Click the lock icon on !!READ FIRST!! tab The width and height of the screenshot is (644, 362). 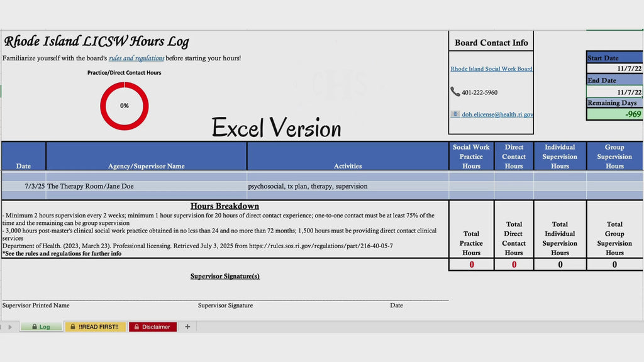coord(73,327)
